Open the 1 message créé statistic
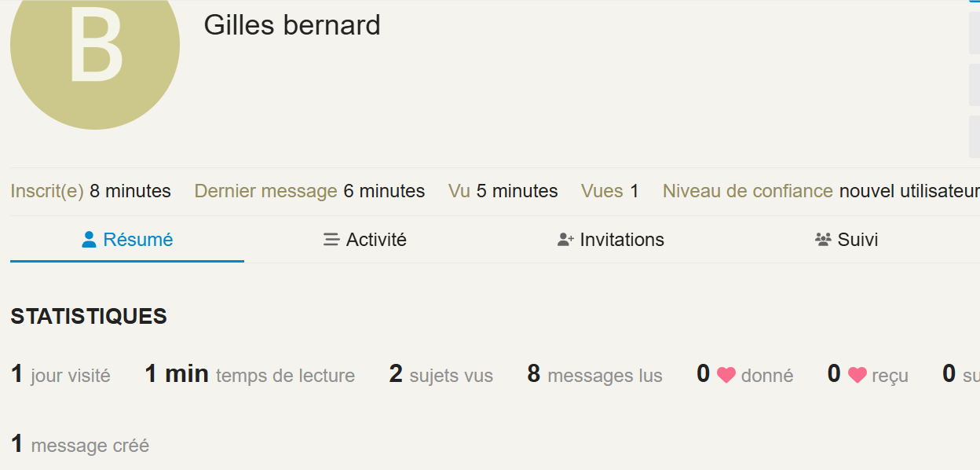This screenshot has height=470, width=980. pos(80,445)
